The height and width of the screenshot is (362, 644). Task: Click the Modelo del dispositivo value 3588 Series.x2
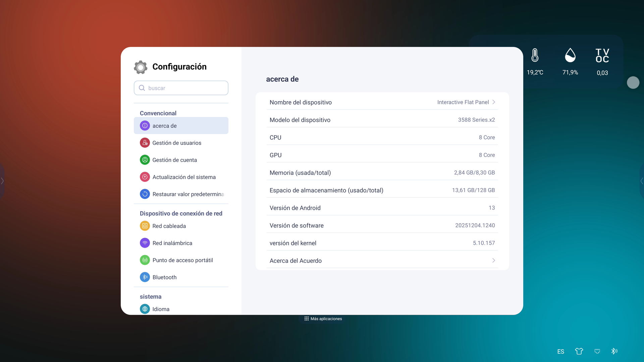(x=477, y=120)
